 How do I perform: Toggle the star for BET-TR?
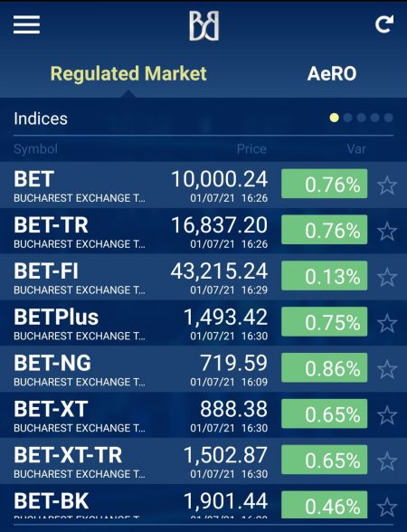point(387,232)
